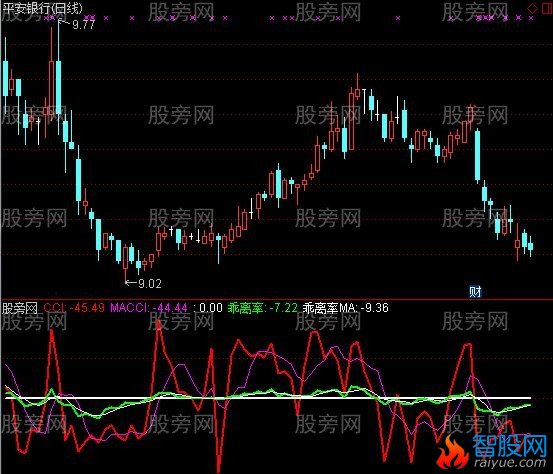Select the CCI: -45.49 indicator label
Viewport: 553px width, 474px height.
74,308
